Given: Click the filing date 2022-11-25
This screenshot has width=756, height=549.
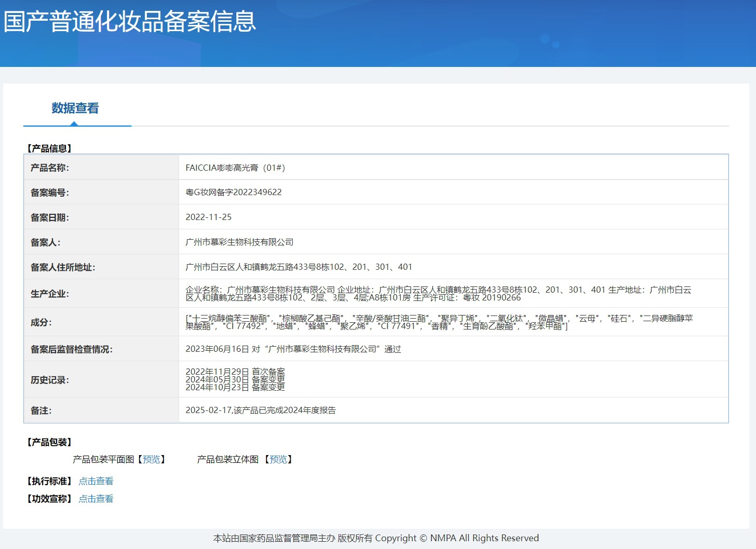Looking at the screenshot, I should (x=209, y=217).
